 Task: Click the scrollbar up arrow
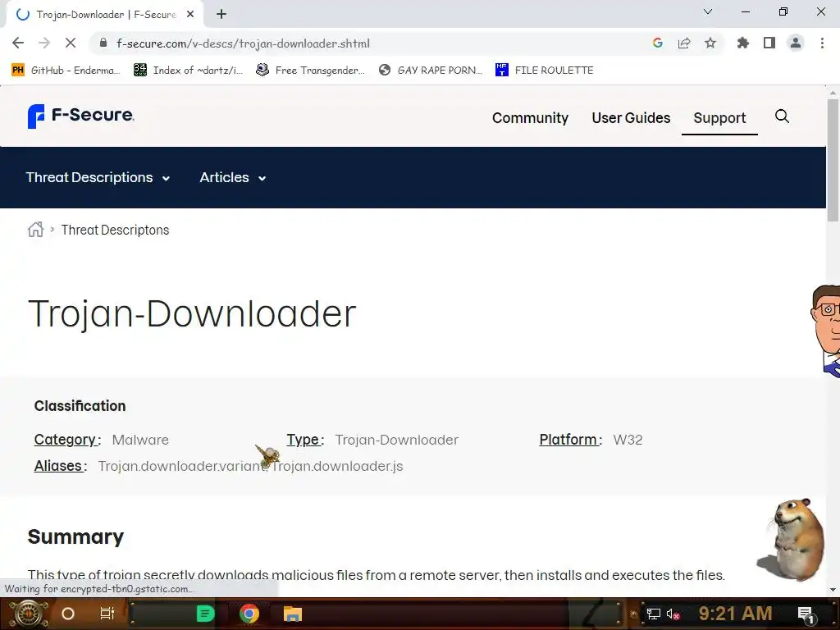click(x=833, y=92)
